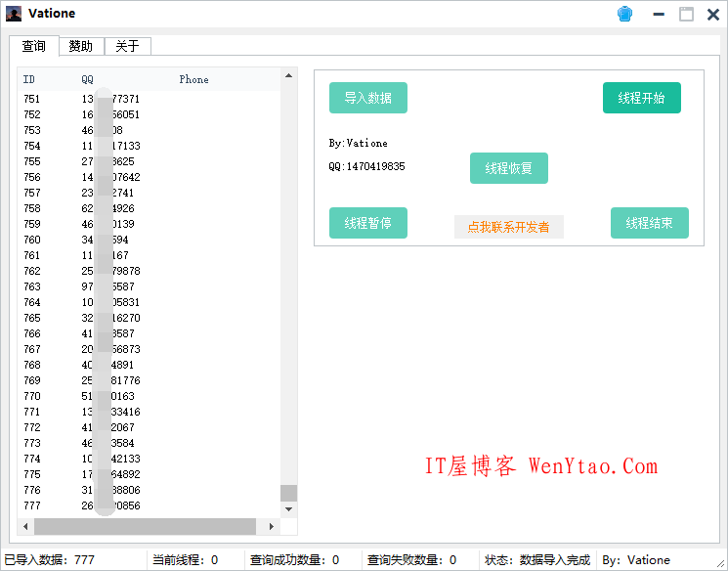The image size is (728, 571).
Task: Click 查询成功数量: 0 status entry
Action: (x=295, y=560)
